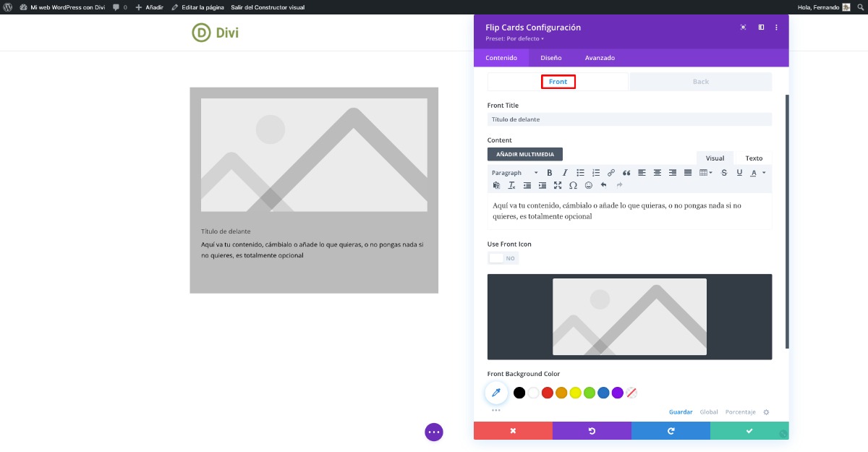Click the Añadir Multimedia button
Image resolution: width=868 pixels, height=452 pixels.
tap(524, 154)
